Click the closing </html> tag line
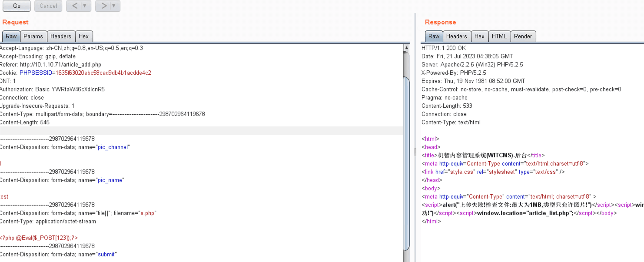 pos(432,222)
